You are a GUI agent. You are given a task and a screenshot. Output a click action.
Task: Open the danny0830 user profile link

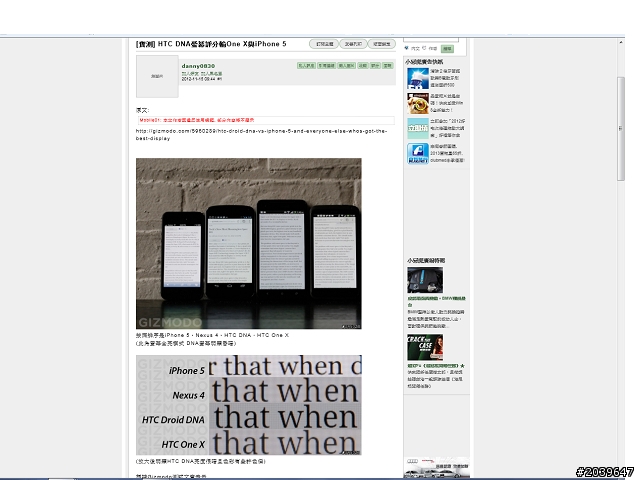tap(198, 66)
